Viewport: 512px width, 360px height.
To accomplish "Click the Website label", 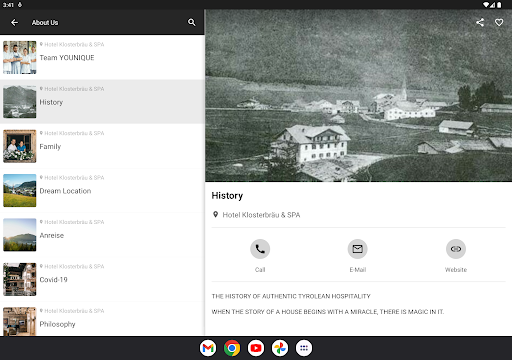I will coord(456,270).
